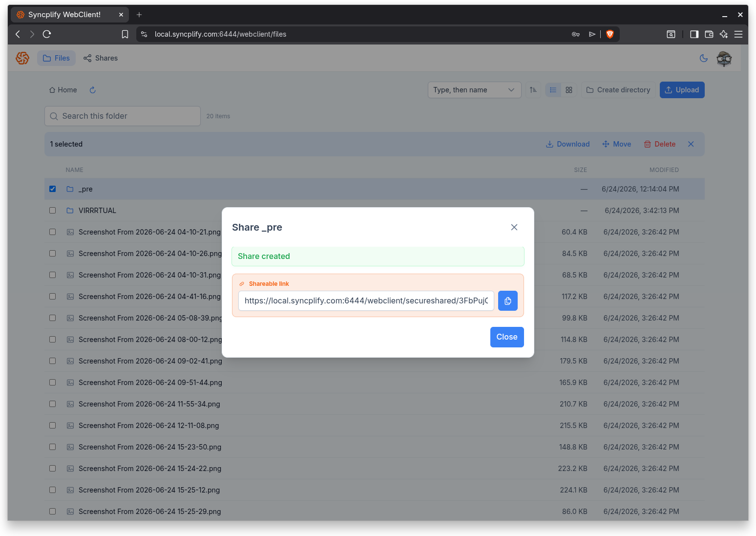The height and width of the screenshot is (536, 756).
Task: Click the Create directory button
Action: (x=618, y=90)
